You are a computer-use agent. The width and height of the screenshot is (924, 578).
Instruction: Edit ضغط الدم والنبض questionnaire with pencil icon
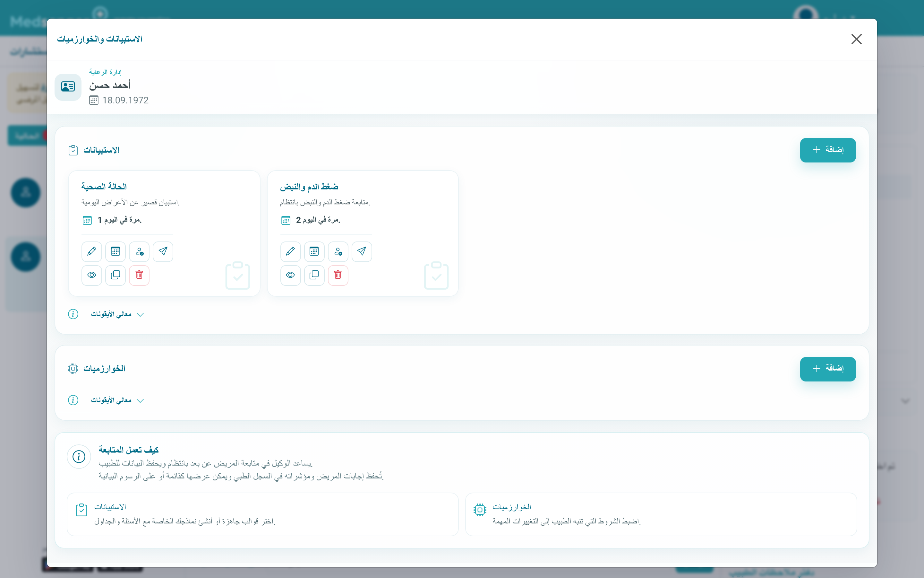click(290, 251)
